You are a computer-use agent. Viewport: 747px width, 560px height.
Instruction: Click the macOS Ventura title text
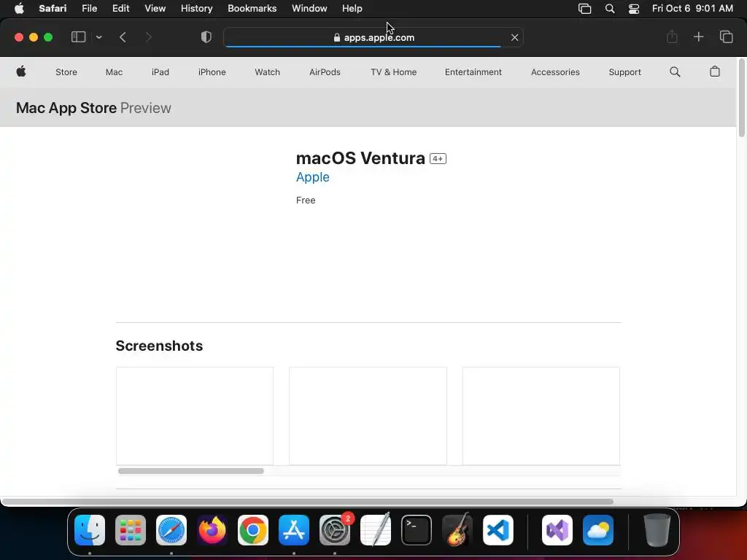click(360, 158)
